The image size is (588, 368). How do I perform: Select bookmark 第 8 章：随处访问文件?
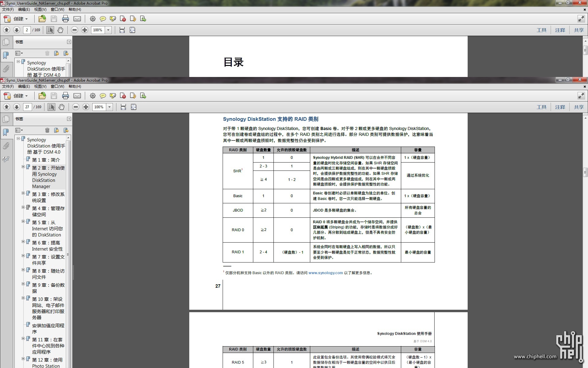tap(48, 274)
